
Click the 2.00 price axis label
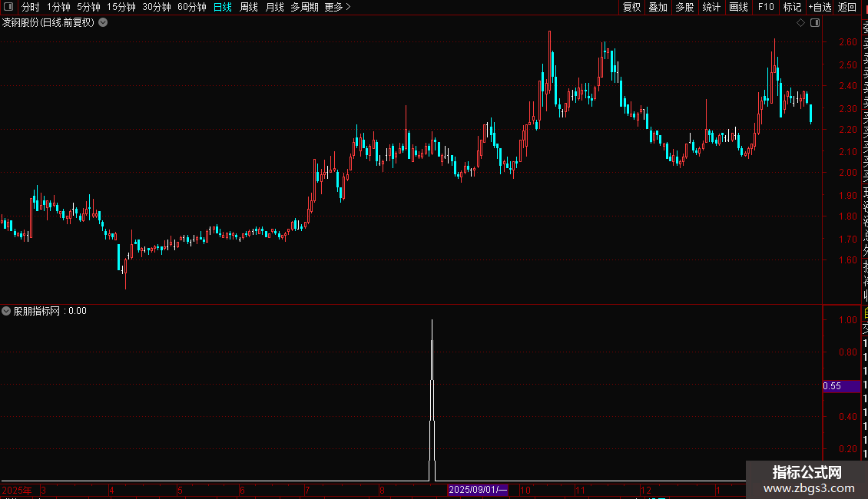click(x=847, y=173)
